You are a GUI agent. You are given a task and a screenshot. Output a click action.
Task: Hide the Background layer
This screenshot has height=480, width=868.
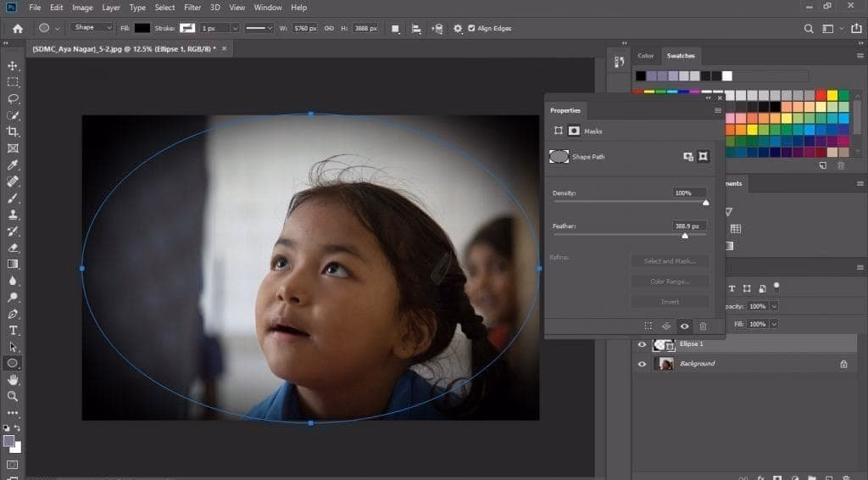[x=642, y=364]
